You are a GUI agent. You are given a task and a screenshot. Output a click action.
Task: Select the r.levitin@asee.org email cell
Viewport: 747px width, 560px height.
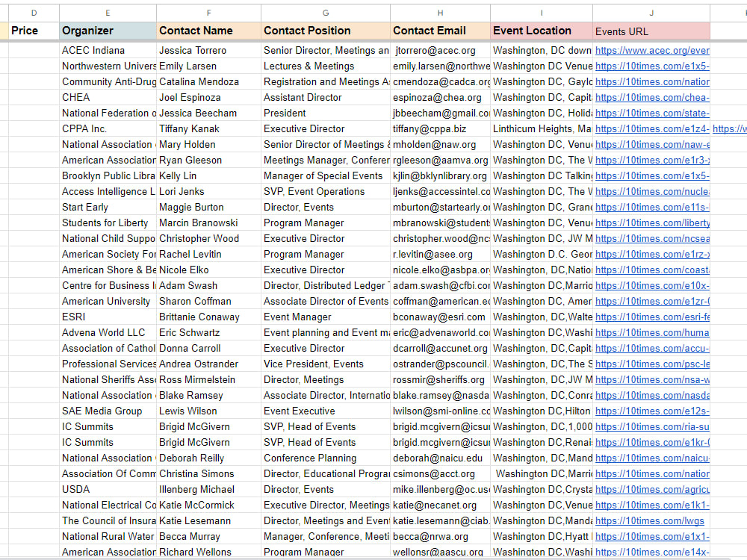(x=440, y=255)
